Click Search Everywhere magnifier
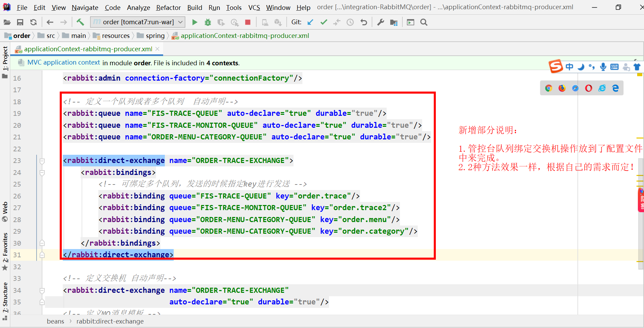644x328 pixels. (x=424, y=22)
